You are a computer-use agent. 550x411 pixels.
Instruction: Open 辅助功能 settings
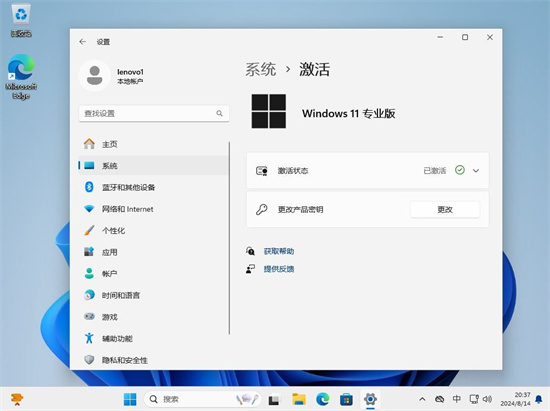click(x=154, y=338)
